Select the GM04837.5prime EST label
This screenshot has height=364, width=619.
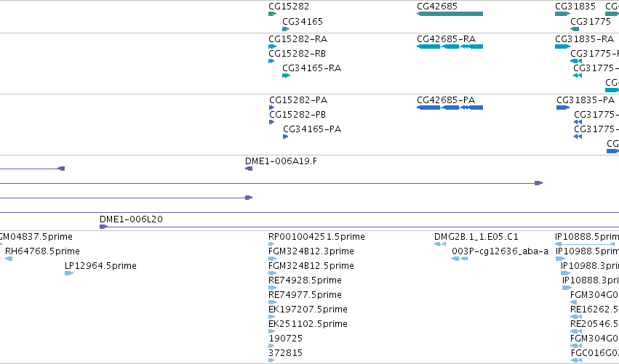click(36, 237)
